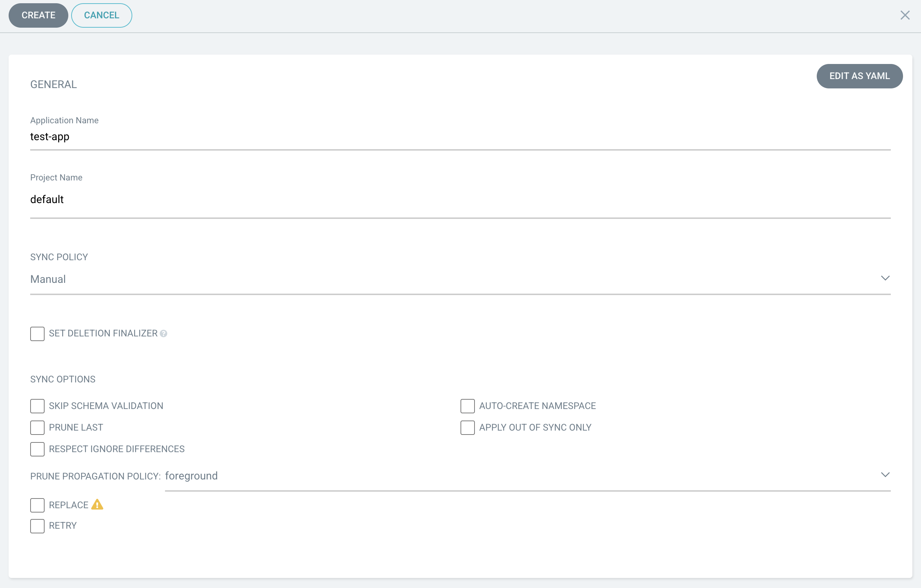Click the Cancel button
The image size is (921, 588).
click(x=101, y=15)
